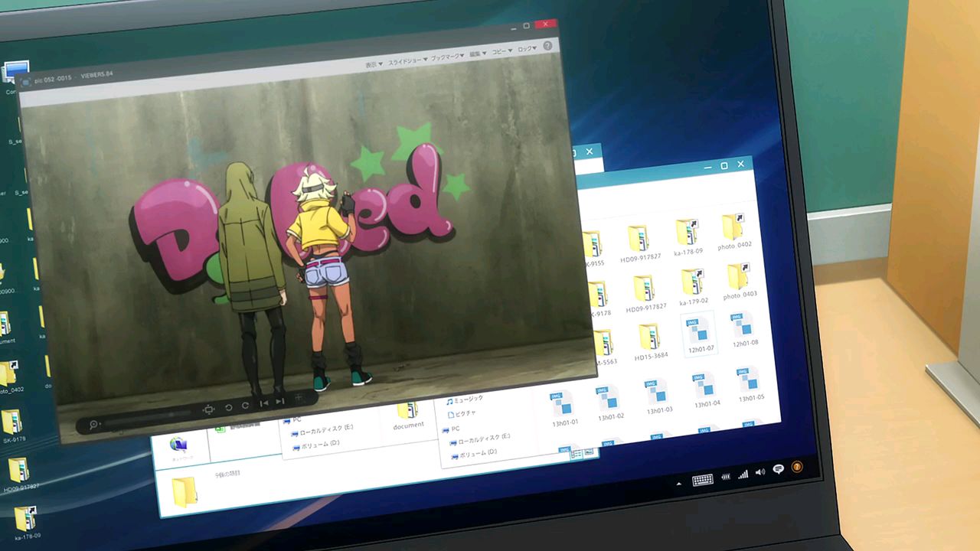
Task: Open the volume speaker tray icon
Action: click(760, 473)
